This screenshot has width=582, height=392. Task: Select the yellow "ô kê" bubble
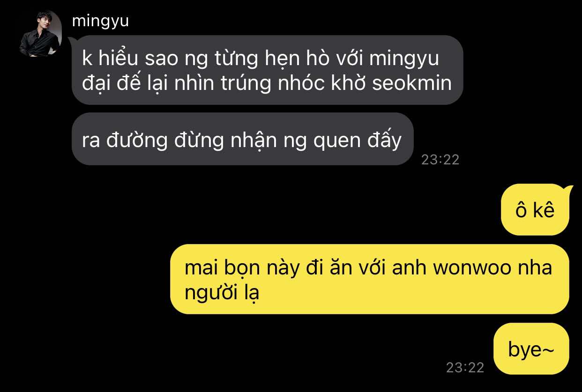[x=535, y=210]
